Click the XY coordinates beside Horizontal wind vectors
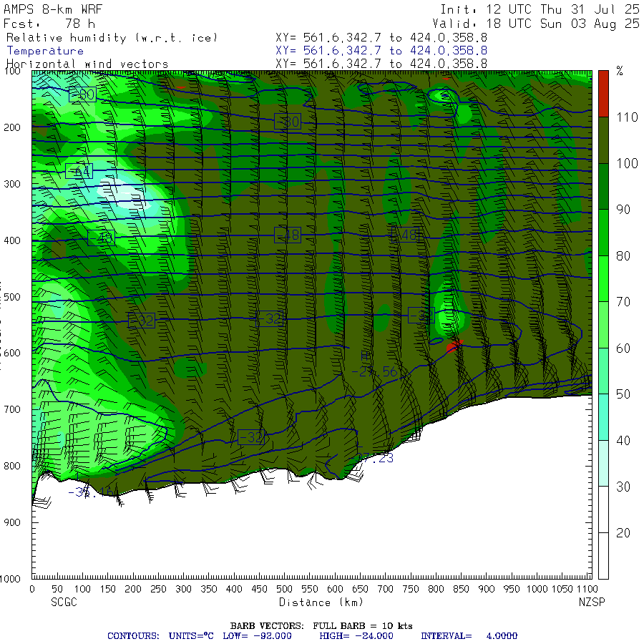The image size is (644, 644). pyautogui.click(x=381, y=64)
